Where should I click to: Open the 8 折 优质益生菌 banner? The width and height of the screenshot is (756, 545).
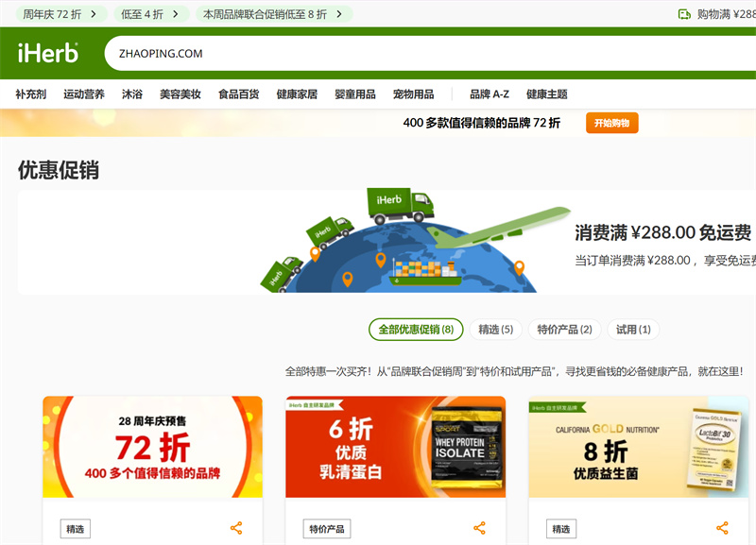[639, 447]
